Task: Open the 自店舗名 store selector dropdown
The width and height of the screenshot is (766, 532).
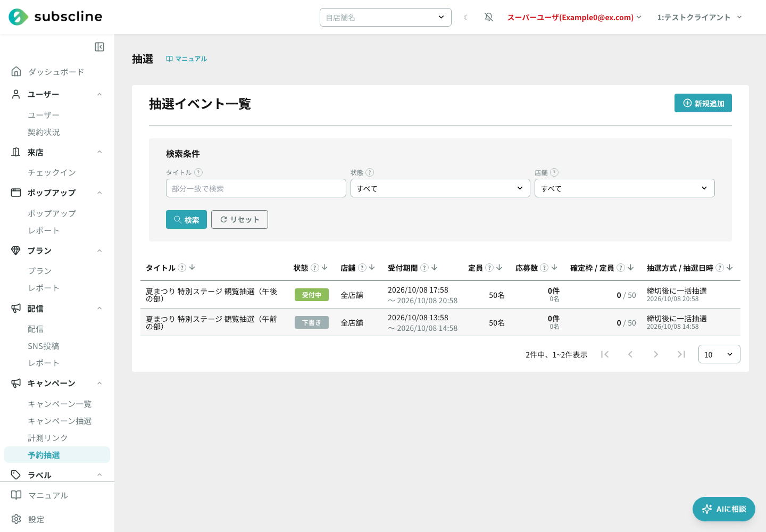Action: click(x=386, y=17)
